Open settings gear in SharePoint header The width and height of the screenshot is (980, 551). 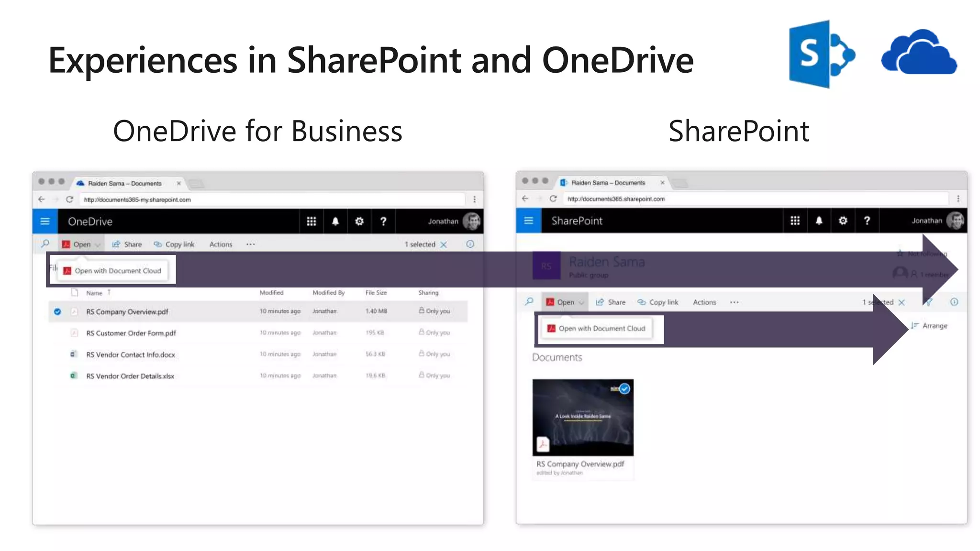coord(843,220)
